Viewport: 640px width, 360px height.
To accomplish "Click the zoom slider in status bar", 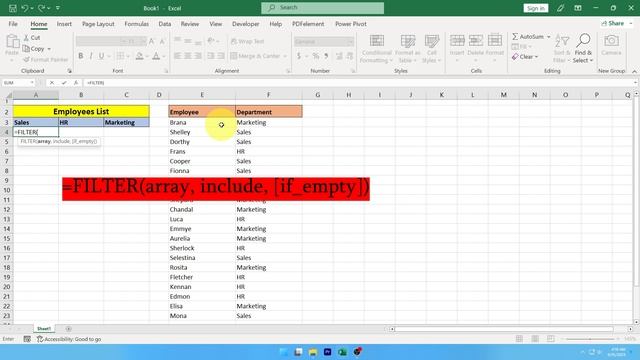I will (590, 339).
